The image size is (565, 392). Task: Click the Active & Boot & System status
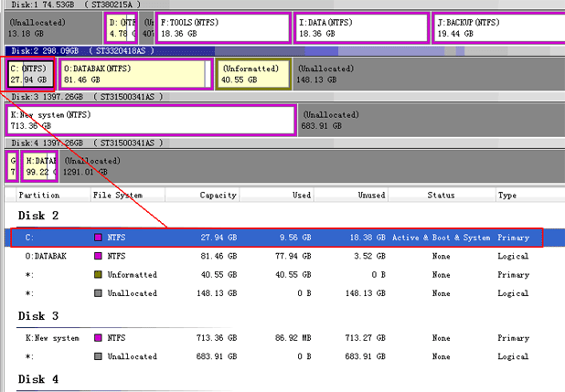point(441,238)
